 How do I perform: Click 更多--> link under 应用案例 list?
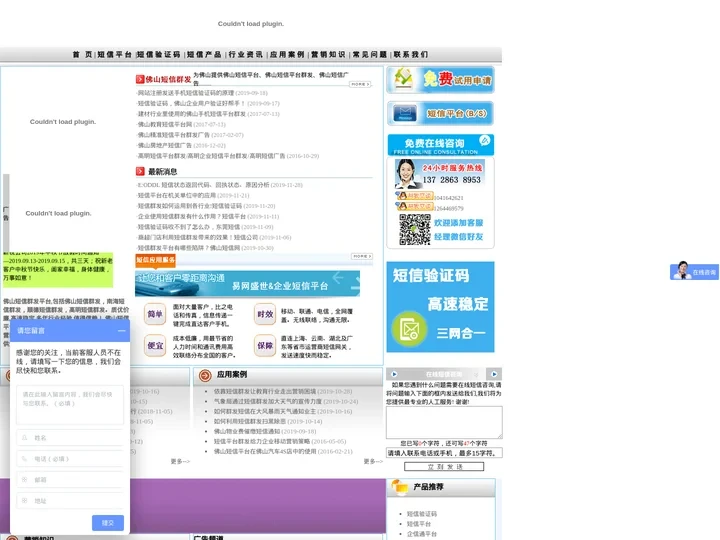[373, 461]
